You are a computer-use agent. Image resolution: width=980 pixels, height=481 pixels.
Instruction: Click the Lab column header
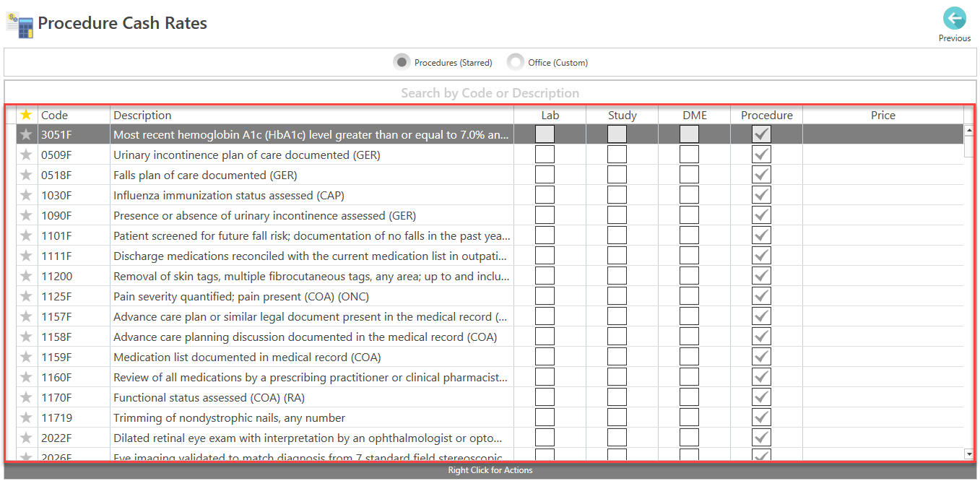pyautogui.click(x=550, y=115)
